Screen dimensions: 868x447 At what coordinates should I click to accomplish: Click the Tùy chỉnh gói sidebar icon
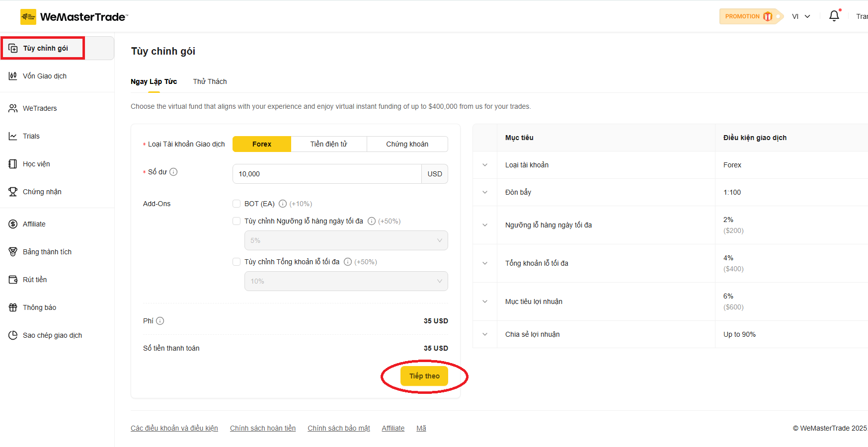13,48
